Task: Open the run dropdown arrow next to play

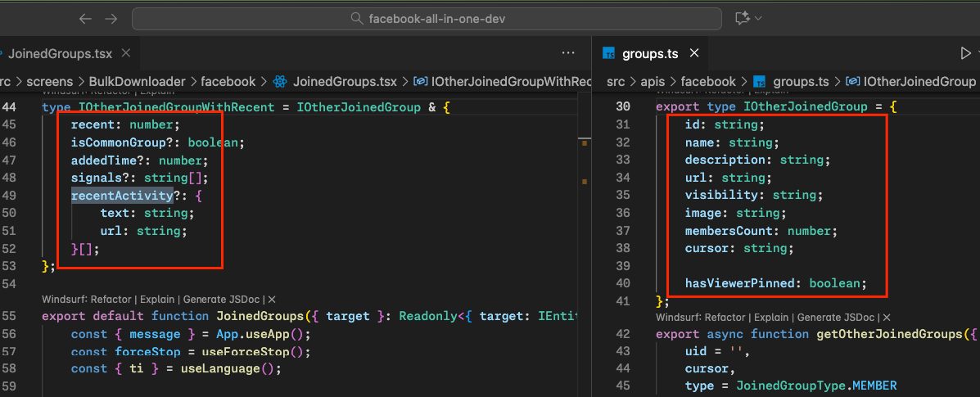Action: coord(978,54)
